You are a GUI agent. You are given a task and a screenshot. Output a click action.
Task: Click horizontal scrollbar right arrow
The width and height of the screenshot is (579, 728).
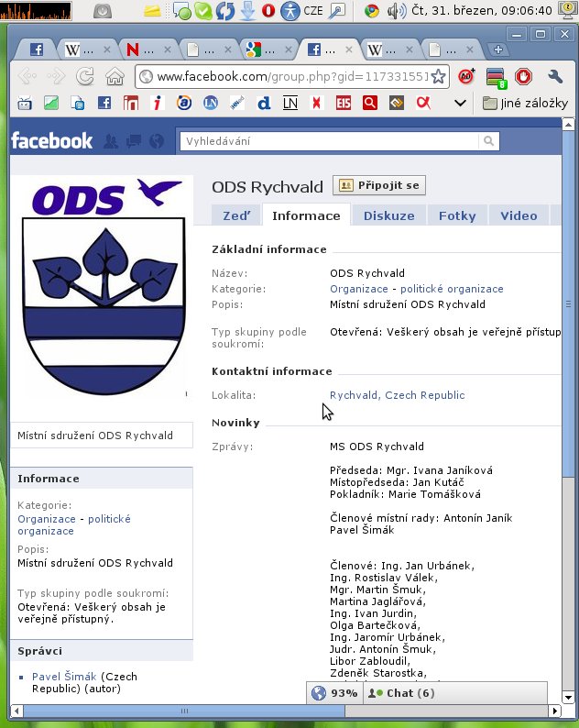tap(554, 711)
